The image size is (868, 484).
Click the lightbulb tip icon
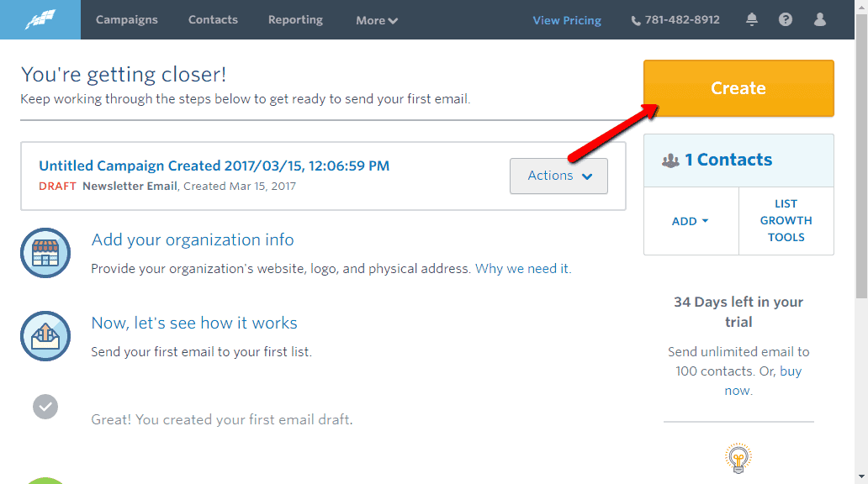point(738,458)
